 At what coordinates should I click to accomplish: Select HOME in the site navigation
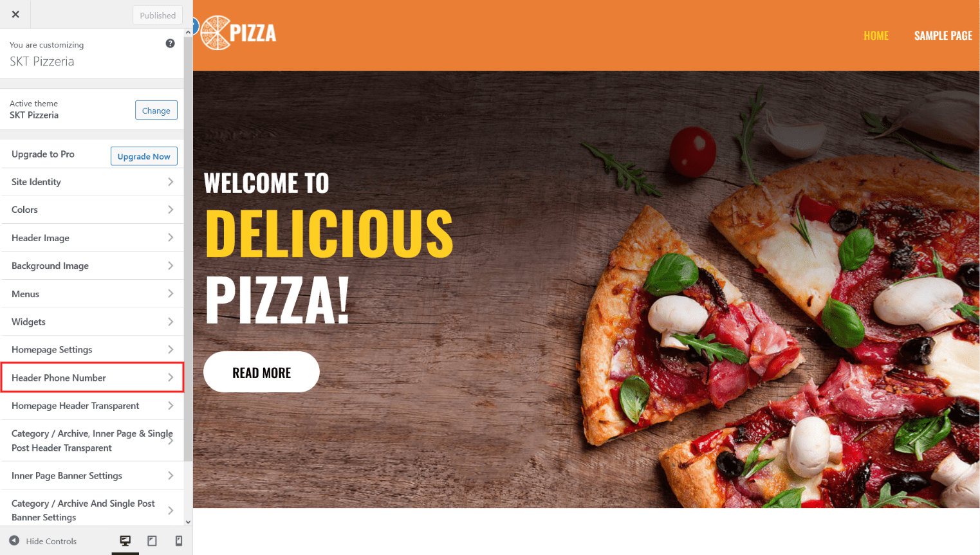[x=876, y=35]
